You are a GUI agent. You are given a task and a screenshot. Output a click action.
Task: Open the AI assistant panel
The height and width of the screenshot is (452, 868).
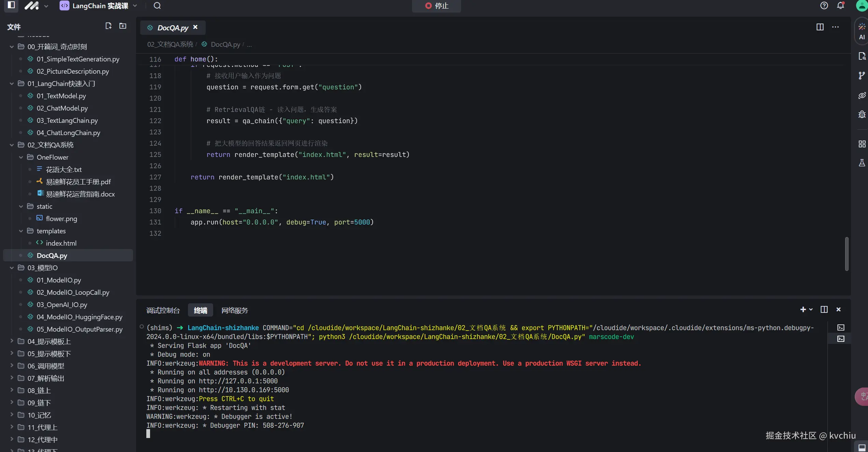coord(862,31)
